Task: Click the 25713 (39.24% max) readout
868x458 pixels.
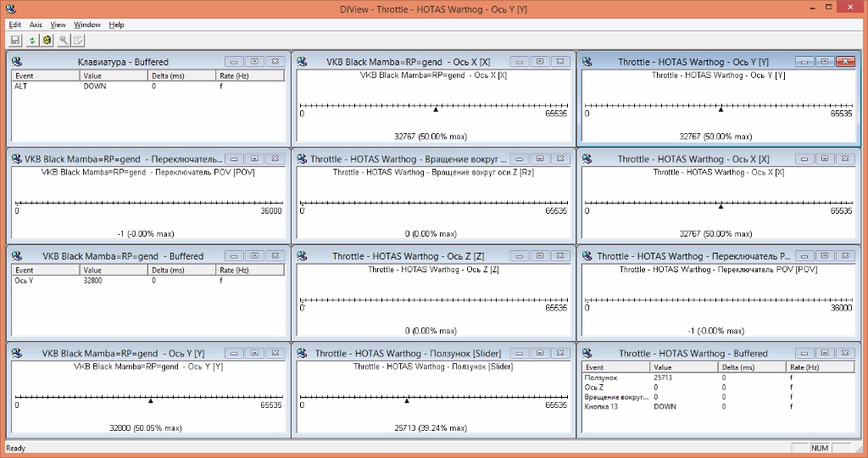Action: [x=431, y=428]
